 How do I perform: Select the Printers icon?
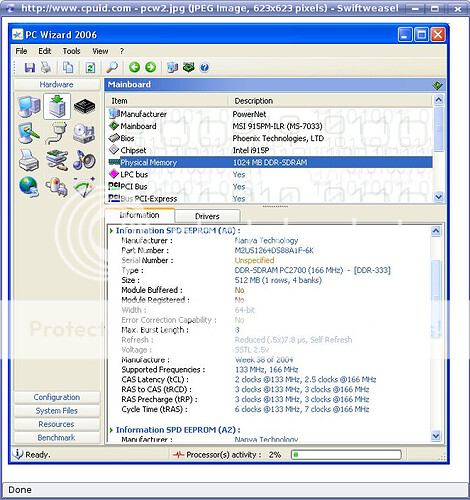pyautogui.click(x=29, y=160)
